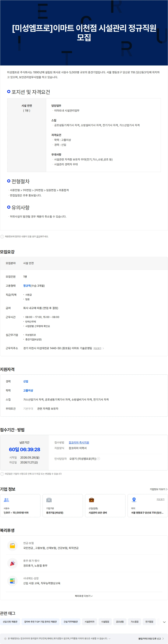The image size is (168, 644).
Task: Expand the copyright notice chevron at bottom
Action: click(109, 639)
